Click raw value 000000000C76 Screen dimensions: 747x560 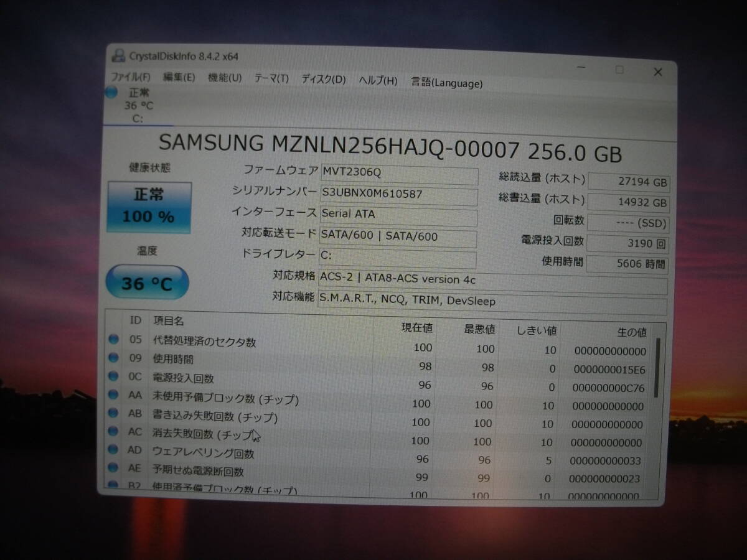(x=609, y=389)
